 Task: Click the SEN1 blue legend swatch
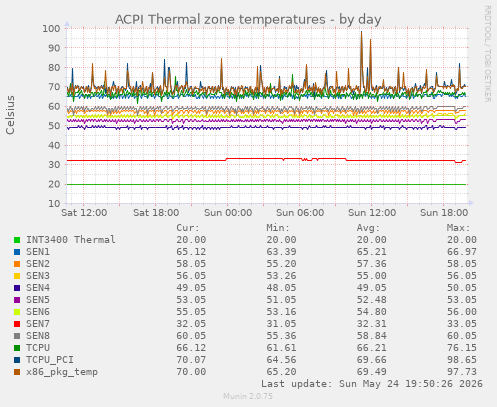17,252
